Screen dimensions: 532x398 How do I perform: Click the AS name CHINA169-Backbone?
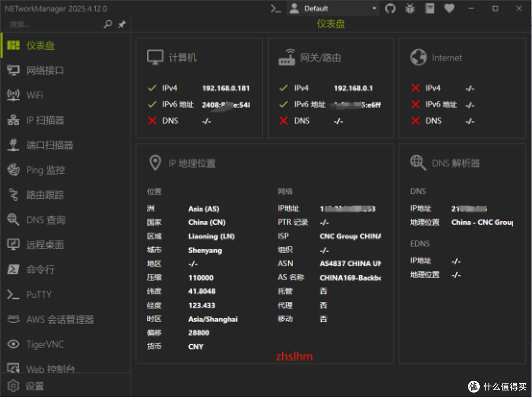click(350, 278)
